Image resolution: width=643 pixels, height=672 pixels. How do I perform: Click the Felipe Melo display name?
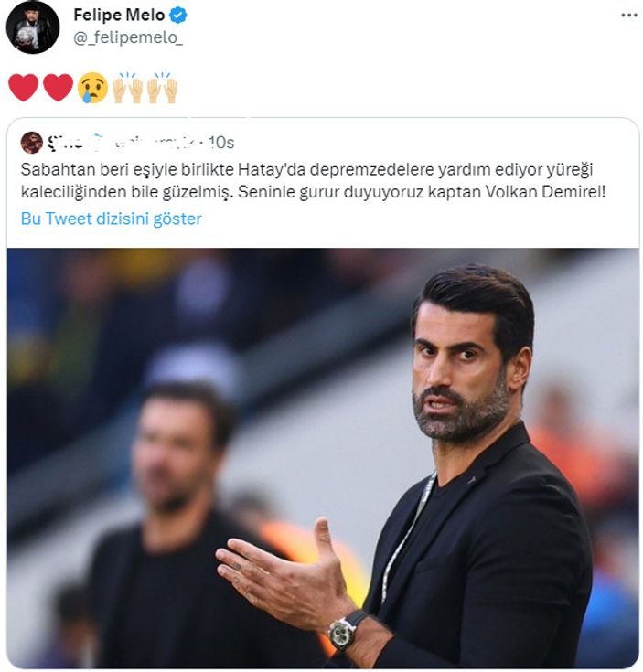tap(119, 15)
